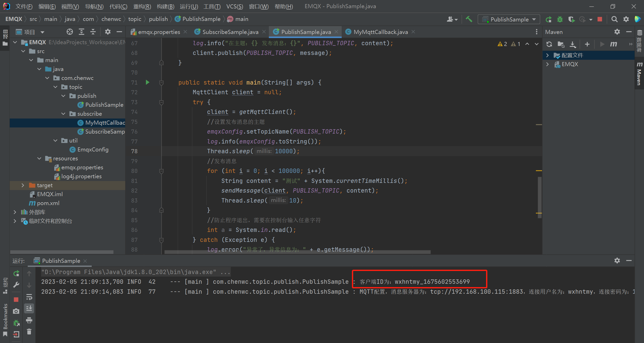Rerun PublishSample from the top toolbar
The image size is (644, 343).
coord(548,19)
